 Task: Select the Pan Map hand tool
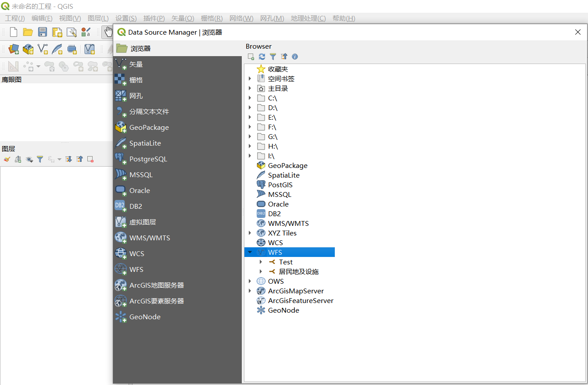tap(108, 32)
